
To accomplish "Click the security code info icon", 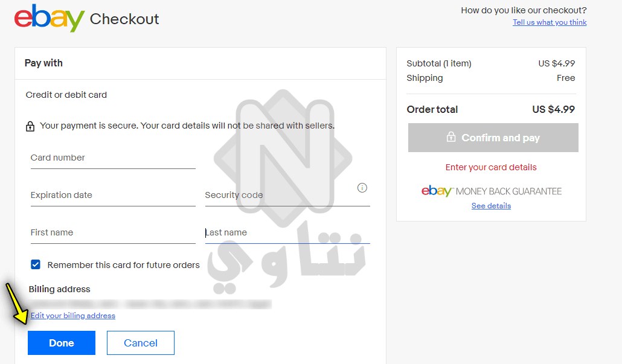I will 362,188.
